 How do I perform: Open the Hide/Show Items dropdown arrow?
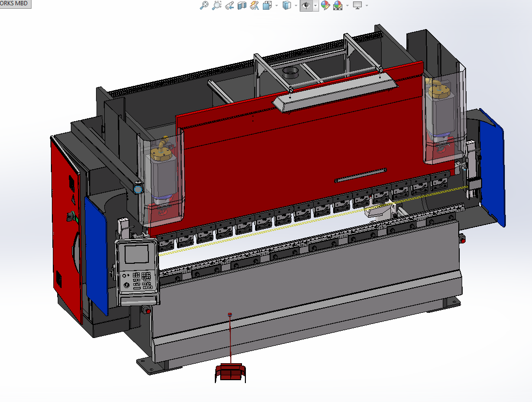coord(316,5)
